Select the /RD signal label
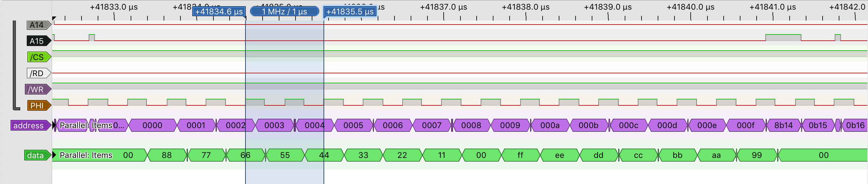 tap(38, 73)
